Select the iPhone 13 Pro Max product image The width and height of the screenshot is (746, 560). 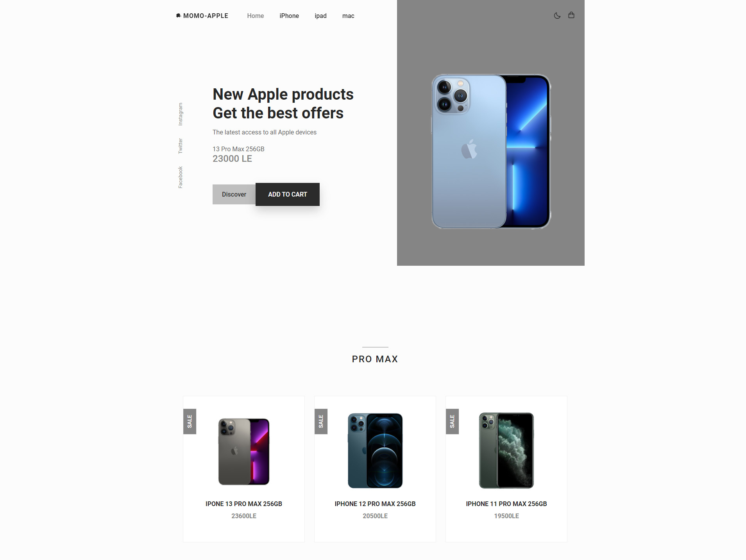pos(244,452)
